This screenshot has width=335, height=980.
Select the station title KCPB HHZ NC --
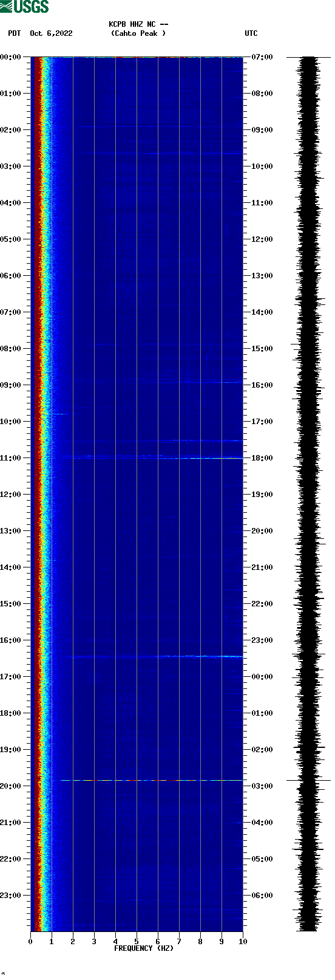click(138, 24)
